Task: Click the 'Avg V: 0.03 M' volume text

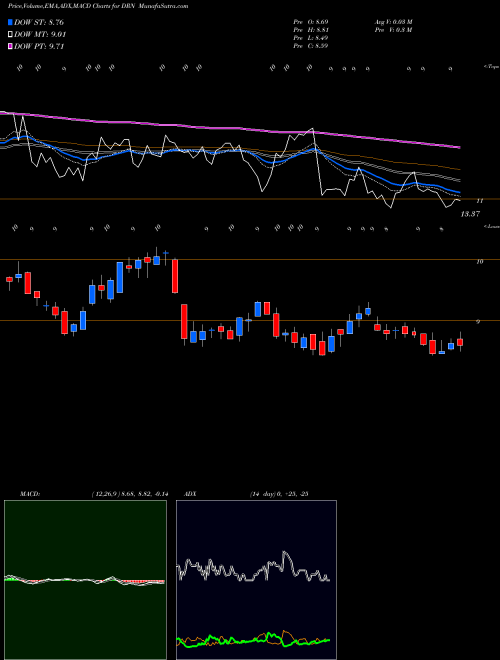Action: pos(394,21)
